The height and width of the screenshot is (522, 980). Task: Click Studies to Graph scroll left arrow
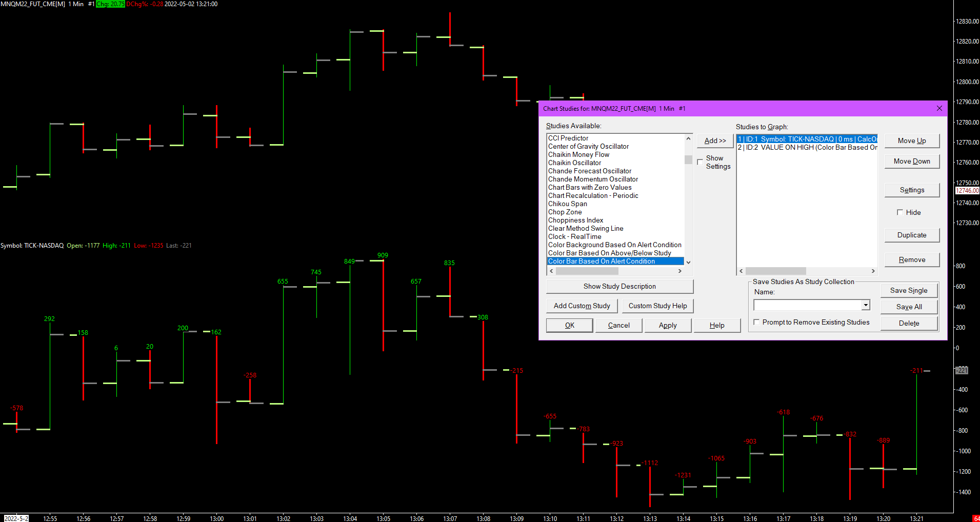click(741, 271)
